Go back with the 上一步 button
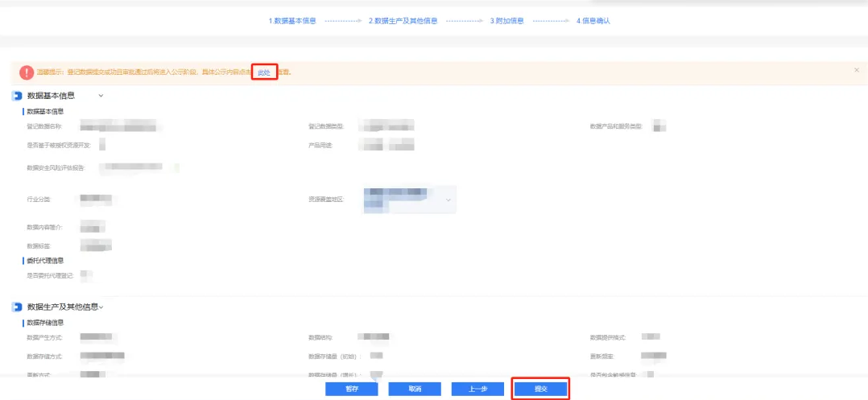 [478, 389]
